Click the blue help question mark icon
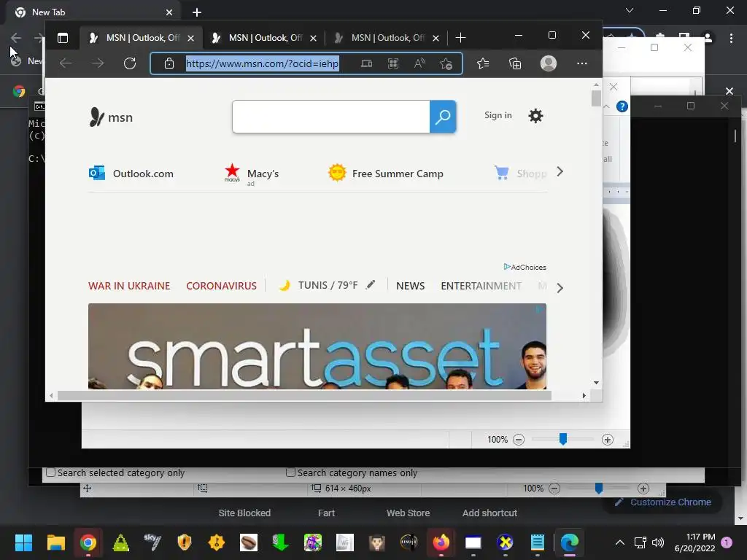 622,106
